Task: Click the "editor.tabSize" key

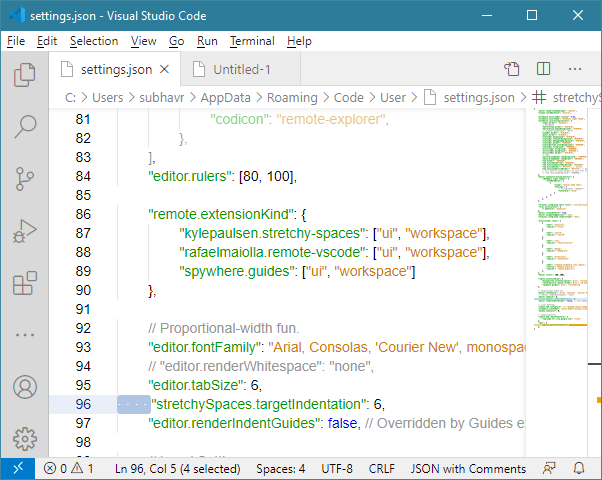Action: pos(196,385)
